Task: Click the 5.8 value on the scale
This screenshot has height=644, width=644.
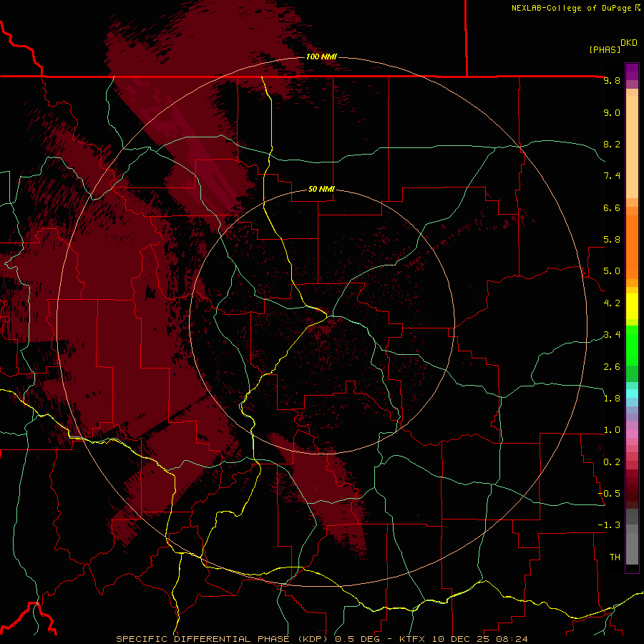Action: [x=612, y=240]
